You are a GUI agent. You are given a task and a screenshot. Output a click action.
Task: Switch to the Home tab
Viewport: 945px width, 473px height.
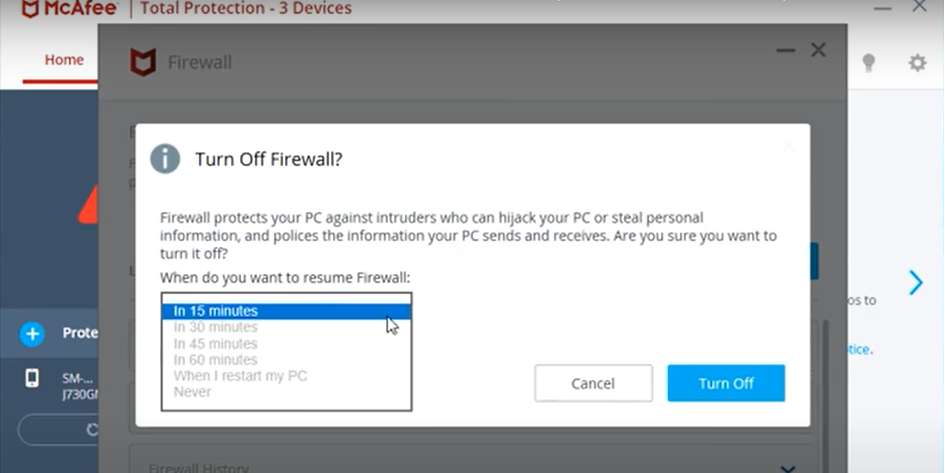point(64,60)
